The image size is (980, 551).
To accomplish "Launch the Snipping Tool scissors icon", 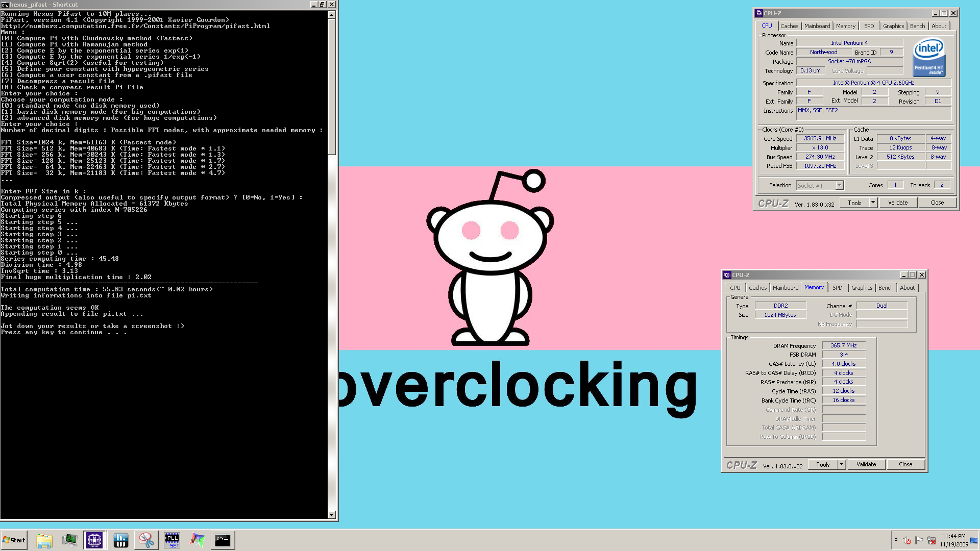I will click(146, 540).
